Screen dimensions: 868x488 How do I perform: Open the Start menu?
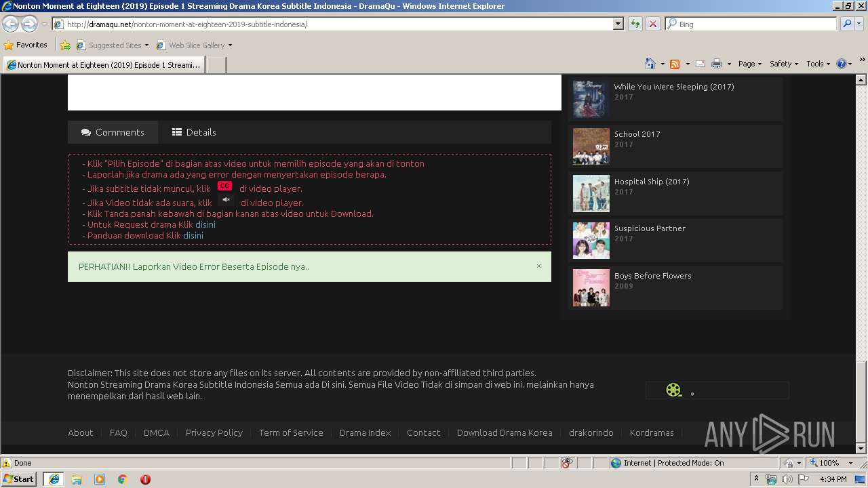coord(18,479)
